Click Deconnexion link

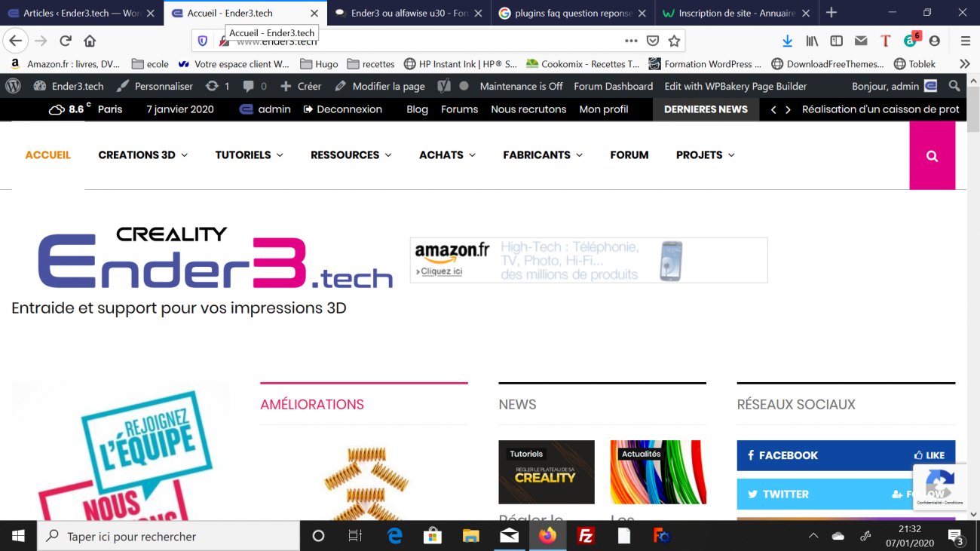click(x=343, y=109)
